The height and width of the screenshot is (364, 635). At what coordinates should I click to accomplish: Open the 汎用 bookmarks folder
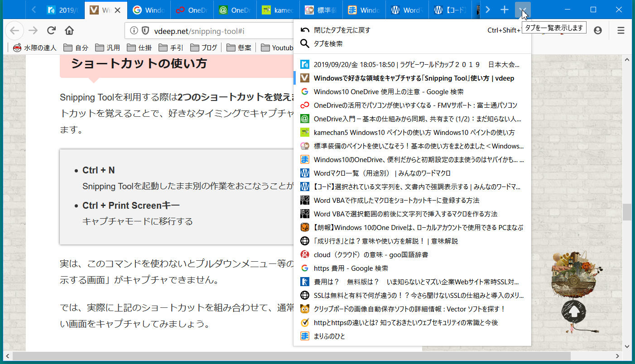point(107,48)
